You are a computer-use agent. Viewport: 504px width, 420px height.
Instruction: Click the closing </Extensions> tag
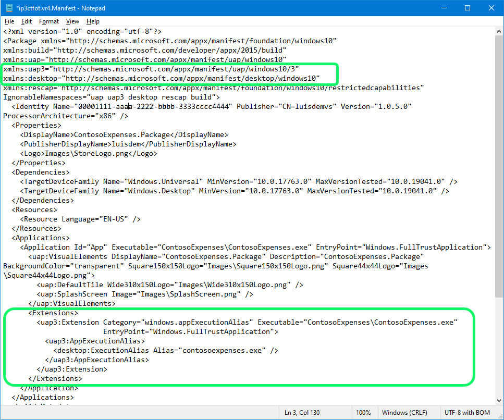(x=55, y=378)
